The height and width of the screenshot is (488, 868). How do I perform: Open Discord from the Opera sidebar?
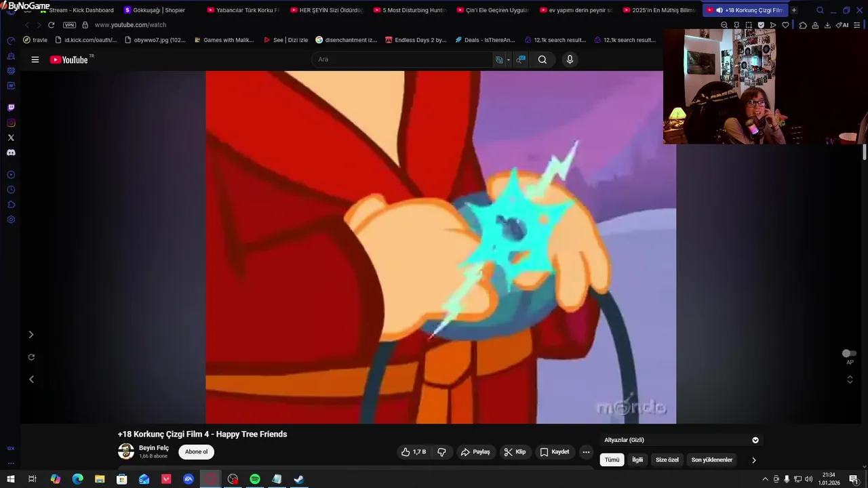pos(11,152)
